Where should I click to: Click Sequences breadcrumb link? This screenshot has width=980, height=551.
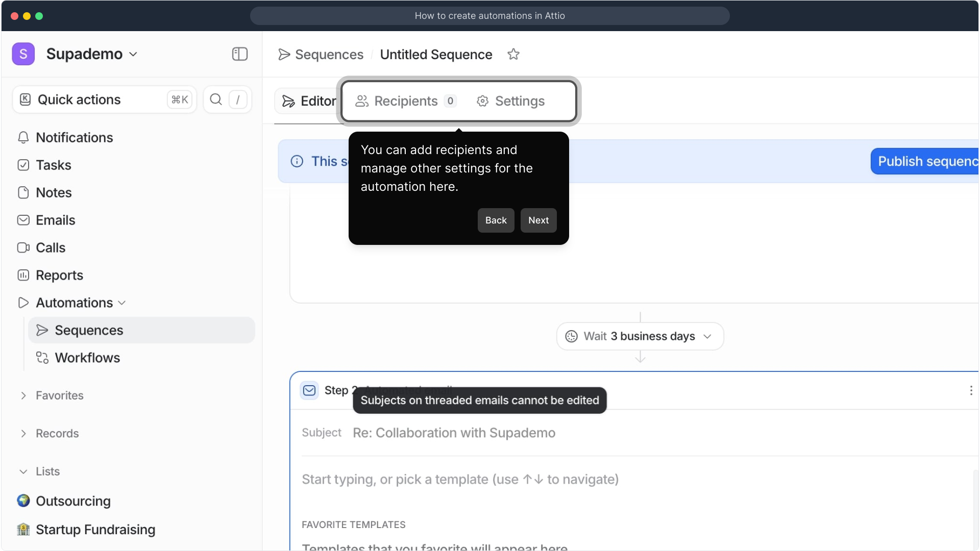pos(329,55)
